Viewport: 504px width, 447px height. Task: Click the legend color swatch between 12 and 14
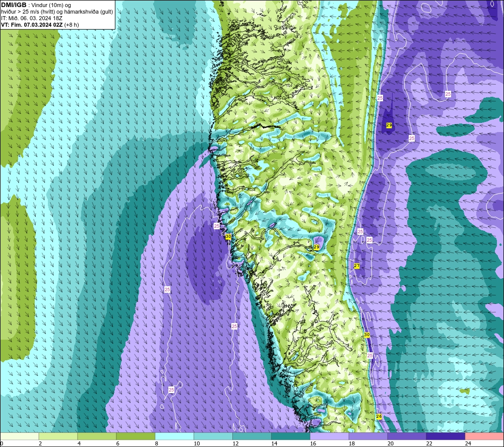tap(252, 436)
